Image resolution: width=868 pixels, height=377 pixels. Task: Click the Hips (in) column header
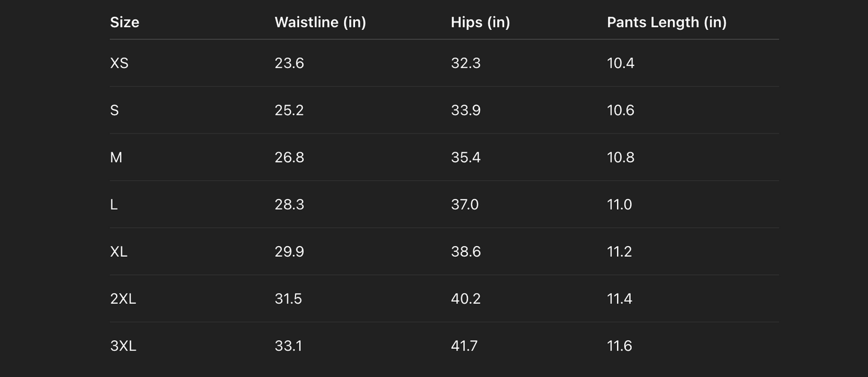click(480, 22)
